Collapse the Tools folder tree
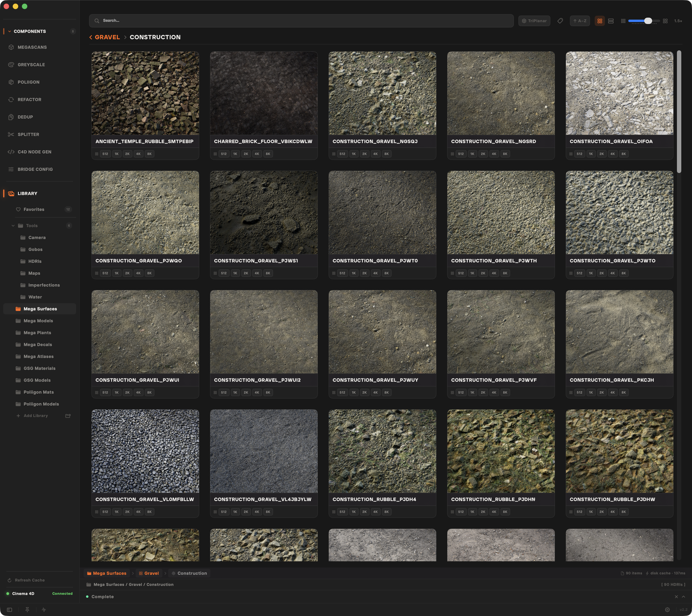This screenshot has width=692, height=616. 13,226
